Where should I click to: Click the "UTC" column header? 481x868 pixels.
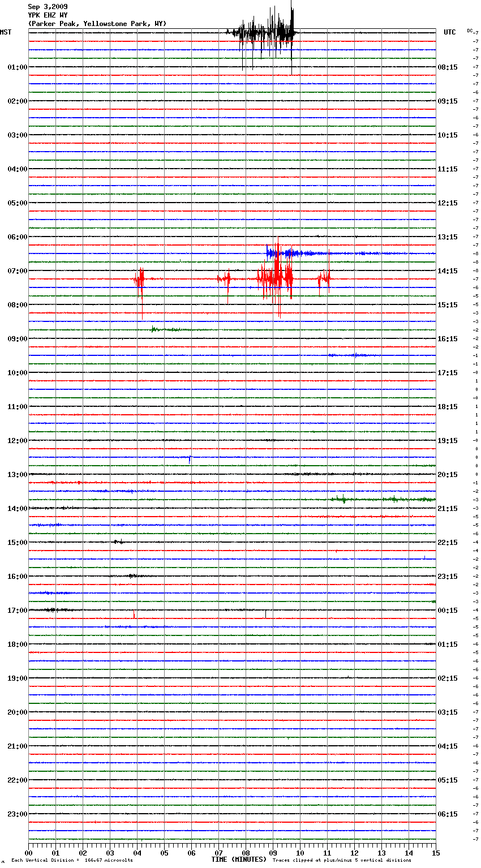[450, 32]
